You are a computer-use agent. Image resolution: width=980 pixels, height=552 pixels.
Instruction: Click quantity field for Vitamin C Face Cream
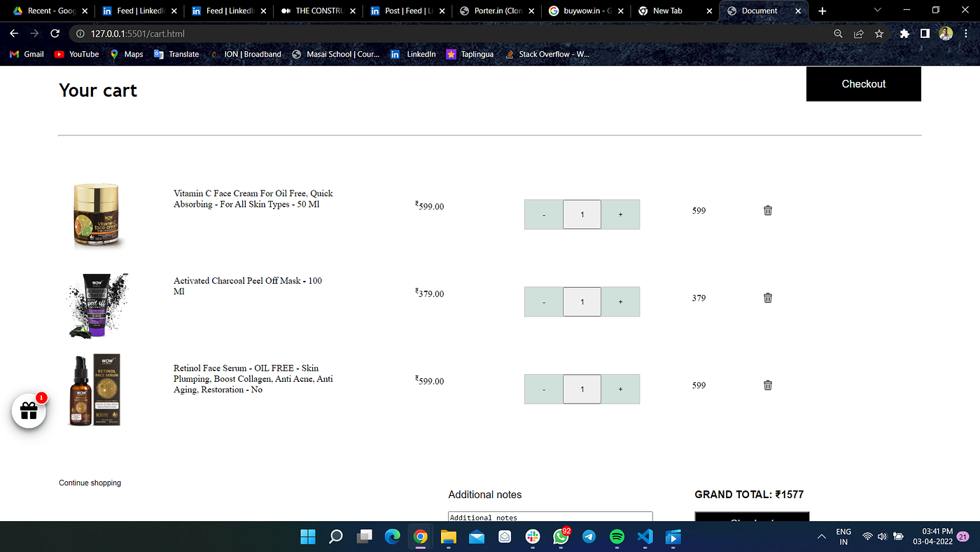[582, 214]
